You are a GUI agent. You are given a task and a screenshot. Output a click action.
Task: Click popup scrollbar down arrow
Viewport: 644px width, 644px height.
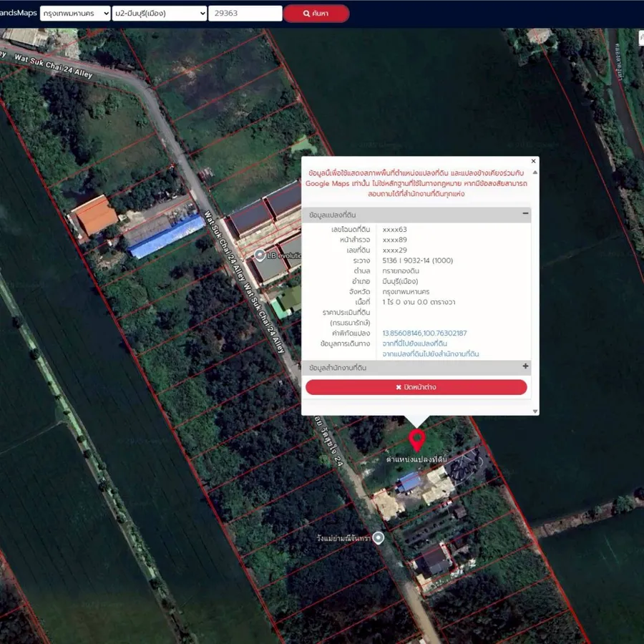(535, 411)
